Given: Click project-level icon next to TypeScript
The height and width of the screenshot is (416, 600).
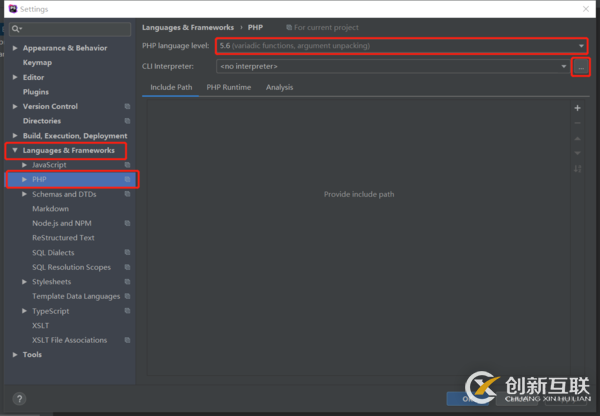Looking at the screenshot, I should click(x=127, y=311).
